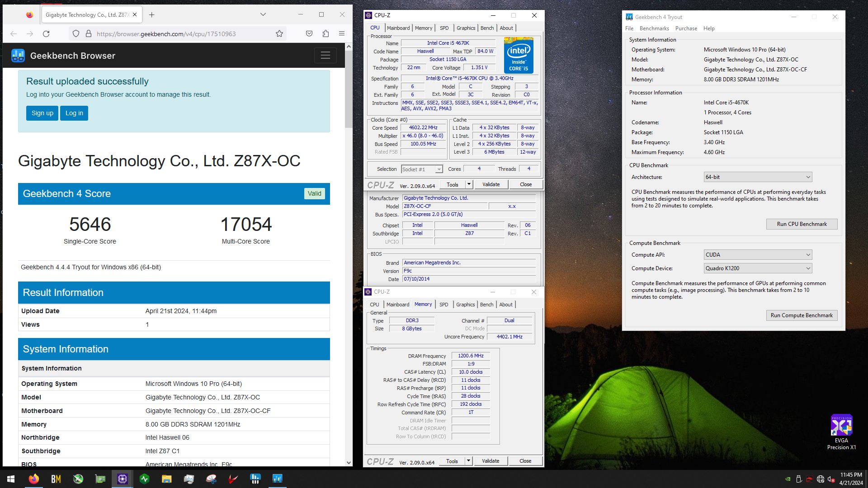This screenshot has width=868, height=488.
Task: Open the Compute Device Quadro K1200 dropdown
Action: pyautogui.click(x=758, y=268)
